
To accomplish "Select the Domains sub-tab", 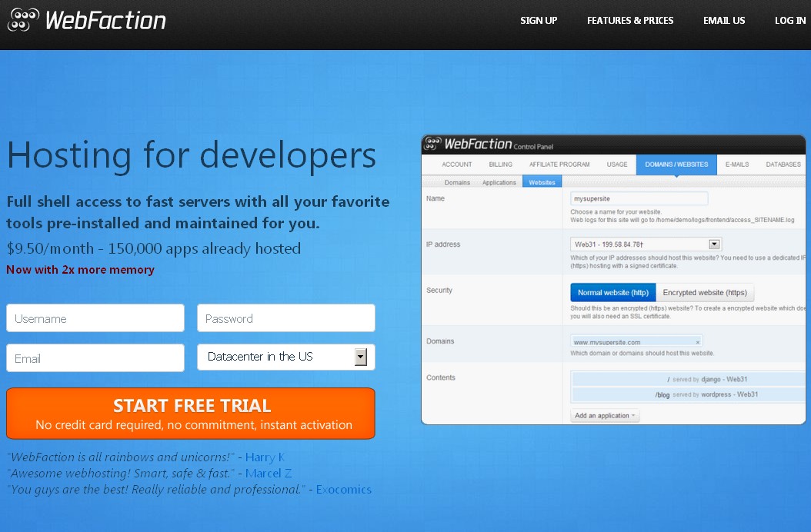I will 457,182.
